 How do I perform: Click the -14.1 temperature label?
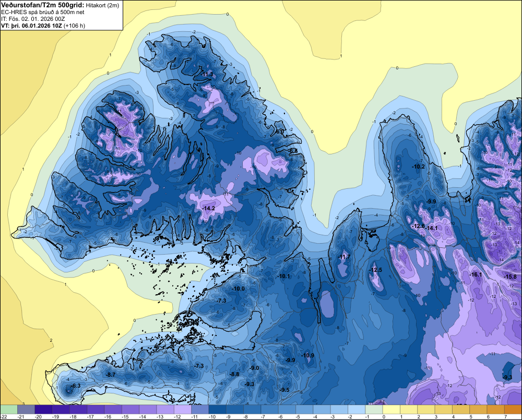click(x=432, y=228)
